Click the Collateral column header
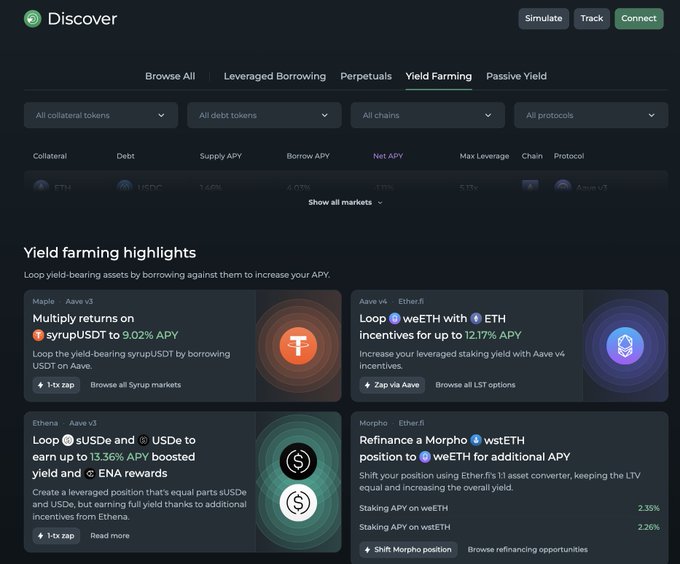The image size is (680, 564). (x=50, y=156)
